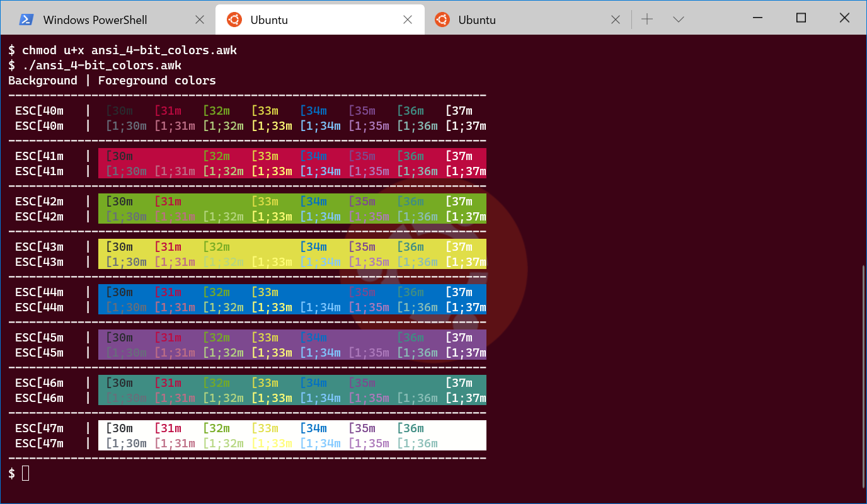Image resolution: width=867 pixels, height=504 pixels.
Task: Click [1;35m on the white ESC[47m background
Action: point(369,444)
